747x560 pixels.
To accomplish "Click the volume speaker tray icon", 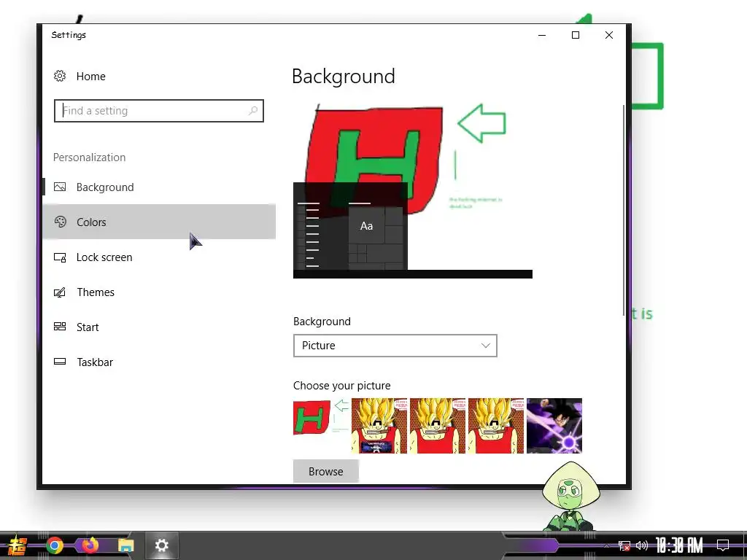I will click(642, 545).
